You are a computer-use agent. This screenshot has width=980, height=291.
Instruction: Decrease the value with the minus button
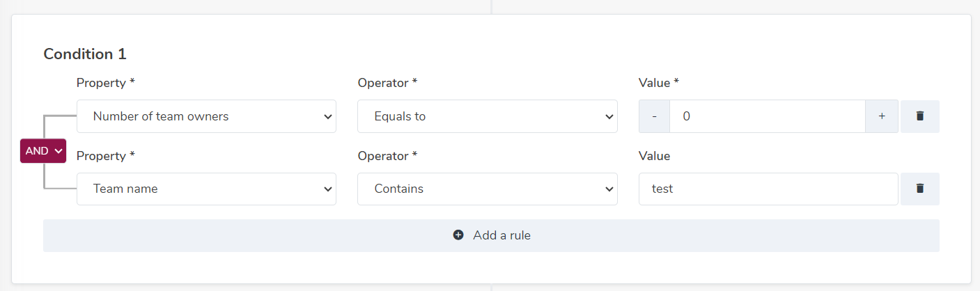pos(654,116)
